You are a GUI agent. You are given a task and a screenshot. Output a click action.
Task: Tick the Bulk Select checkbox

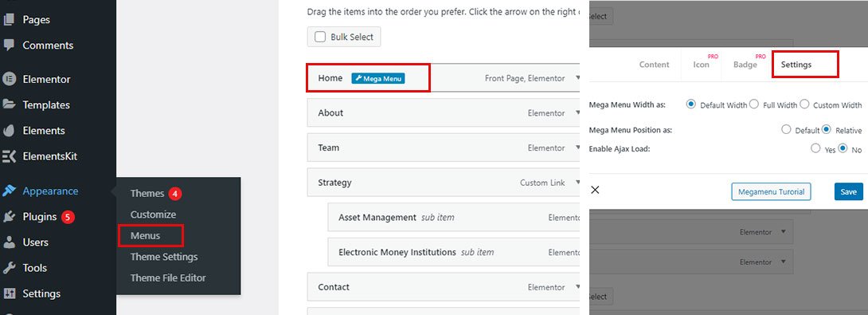click(x=320, y=37)
